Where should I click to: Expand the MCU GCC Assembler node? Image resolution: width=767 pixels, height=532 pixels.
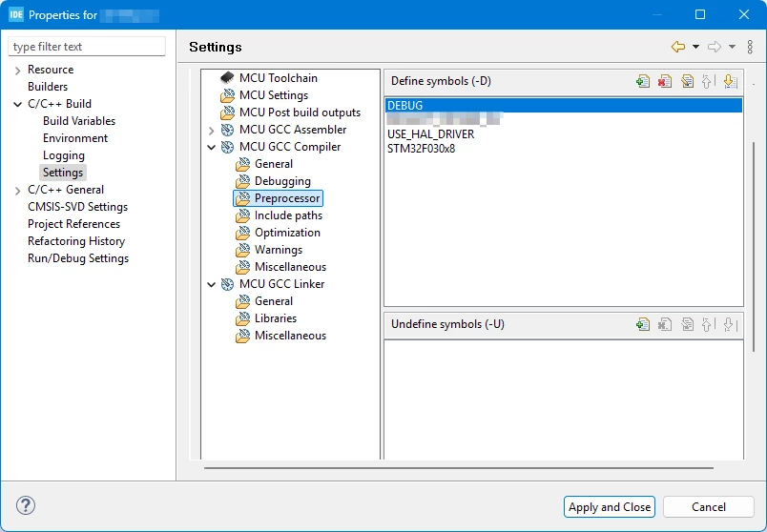[x=212, y=130]
